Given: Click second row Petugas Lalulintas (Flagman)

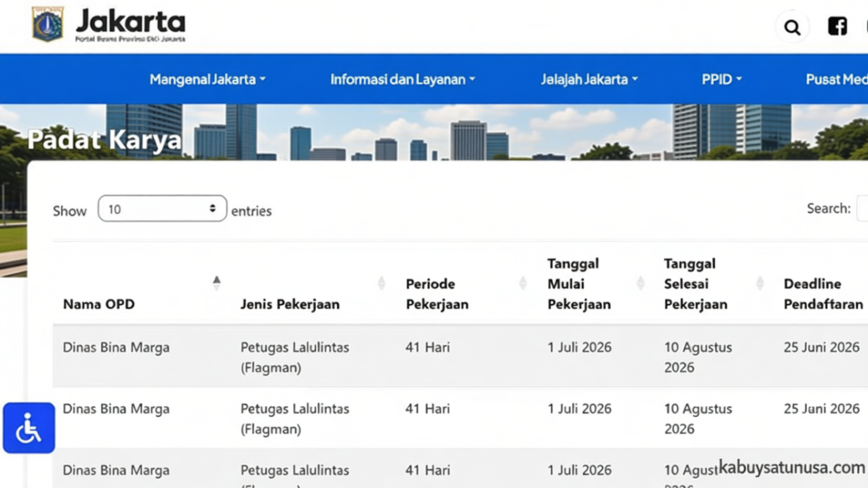Looking at the screenshot, I should (295, 419).
